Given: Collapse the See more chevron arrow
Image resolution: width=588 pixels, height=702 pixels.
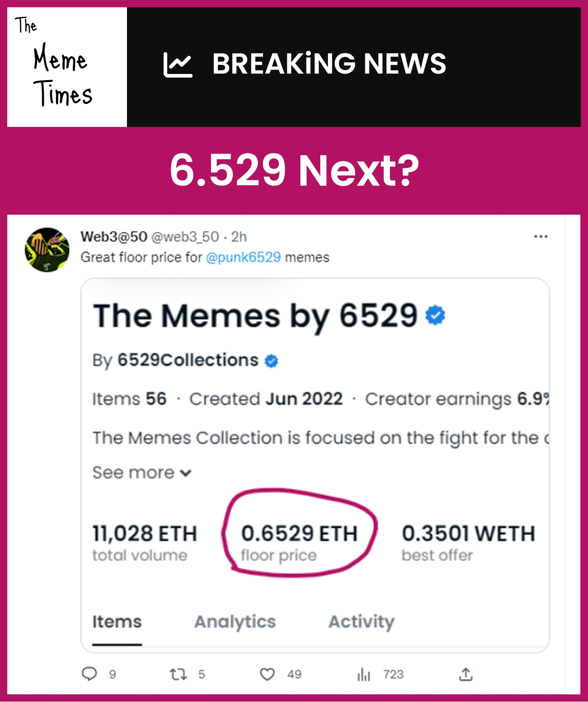Looking at the screenshot, I should [186, 473].
